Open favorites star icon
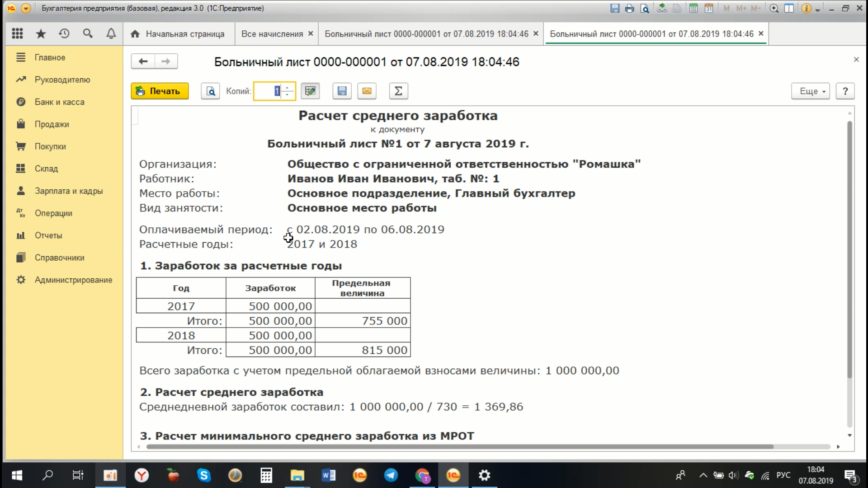Viewport: 868px width, 488px height. point(41,33)
